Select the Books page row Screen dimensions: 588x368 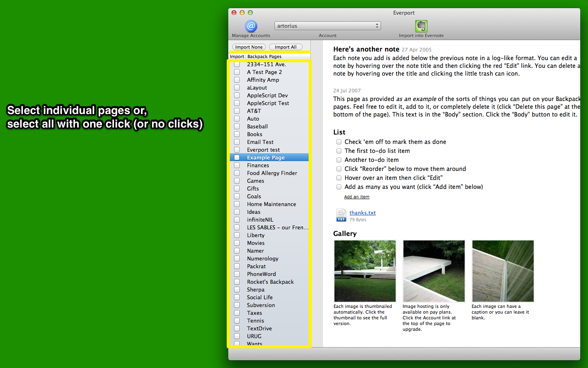(x=269, y=134)
